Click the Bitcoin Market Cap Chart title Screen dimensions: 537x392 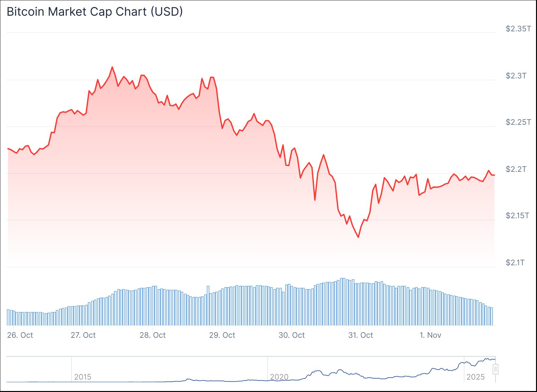pyautogui.click(x=95, y=11)
